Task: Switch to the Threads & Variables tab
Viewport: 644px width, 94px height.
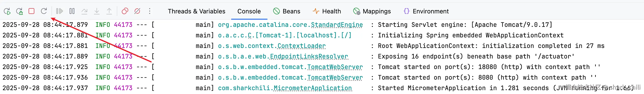Action: click(x=196, y=11)
